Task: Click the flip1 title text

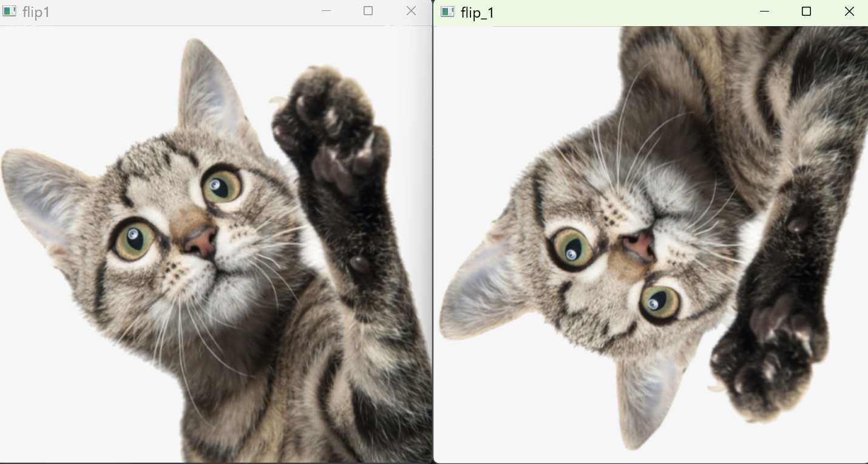Action: click(36, 12)
